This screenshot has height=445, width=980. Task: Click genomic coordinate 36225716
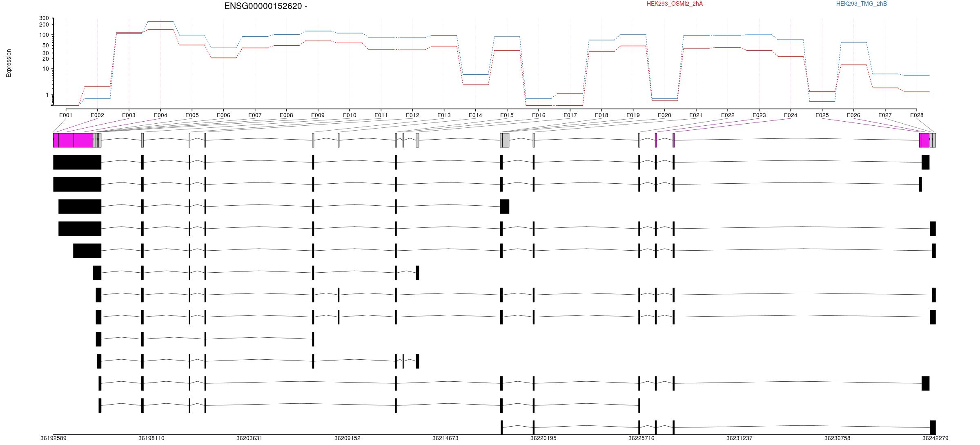coord(641,438)
